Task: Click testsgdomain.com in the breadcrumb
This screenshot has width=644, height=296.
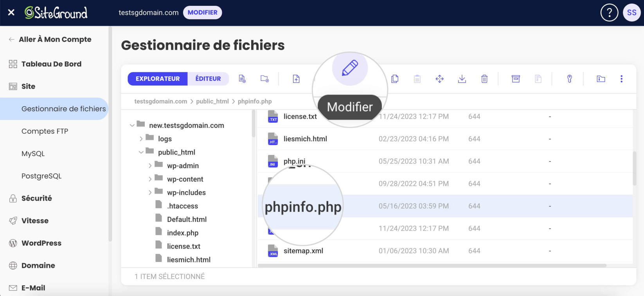Action: [x=161, y=101]
